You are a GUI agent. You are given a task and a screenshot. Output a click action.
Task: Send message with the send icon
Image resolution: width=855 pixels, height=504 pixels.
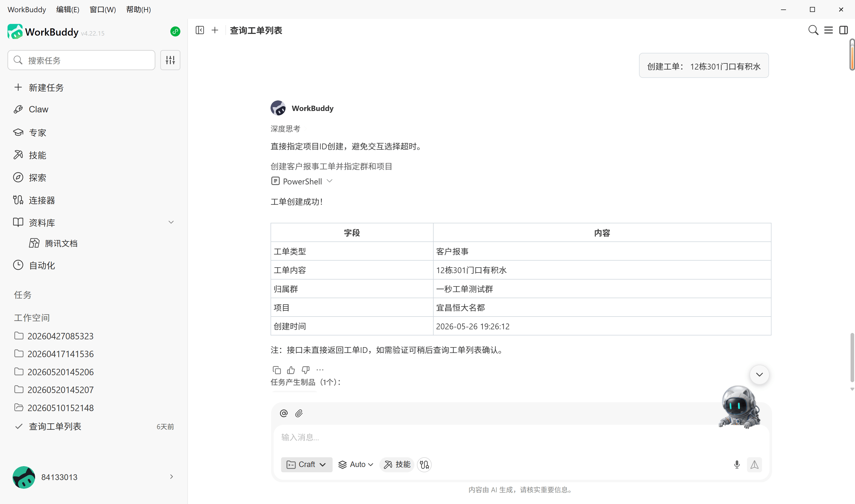click(x=755, y=464)
